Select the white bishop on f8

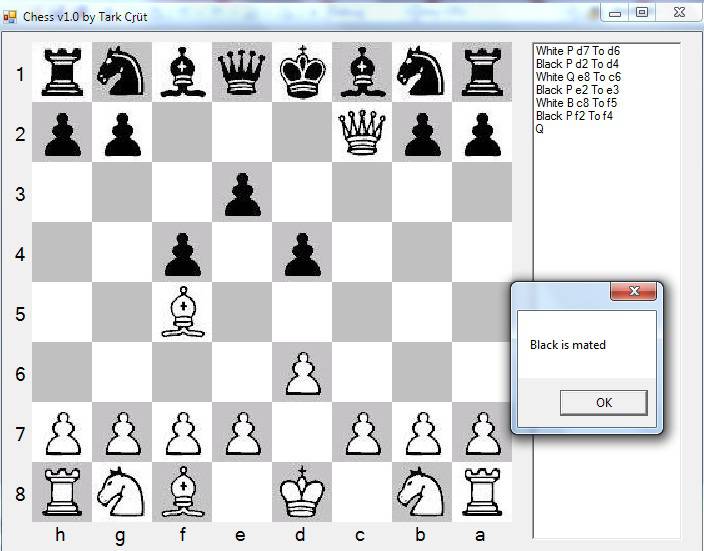pyautogui.click(x=181, y=492)
